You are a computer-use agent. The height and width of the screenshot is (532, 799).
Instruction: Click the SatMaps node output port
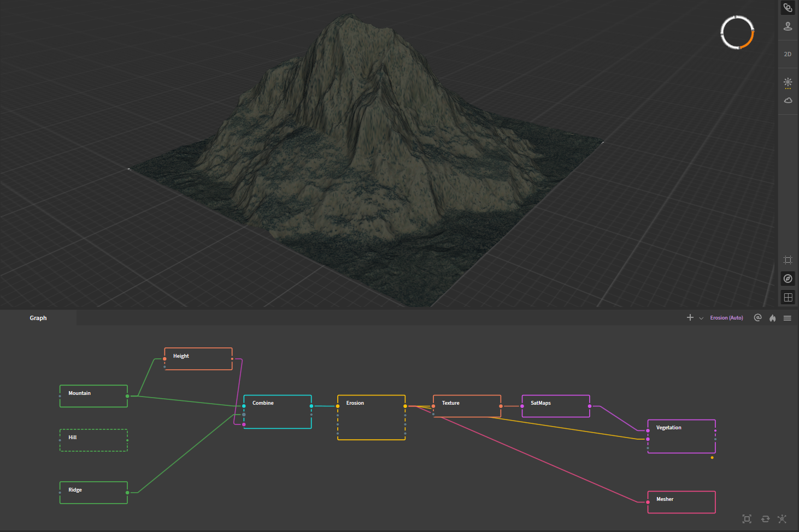click(x=590, y=406)
